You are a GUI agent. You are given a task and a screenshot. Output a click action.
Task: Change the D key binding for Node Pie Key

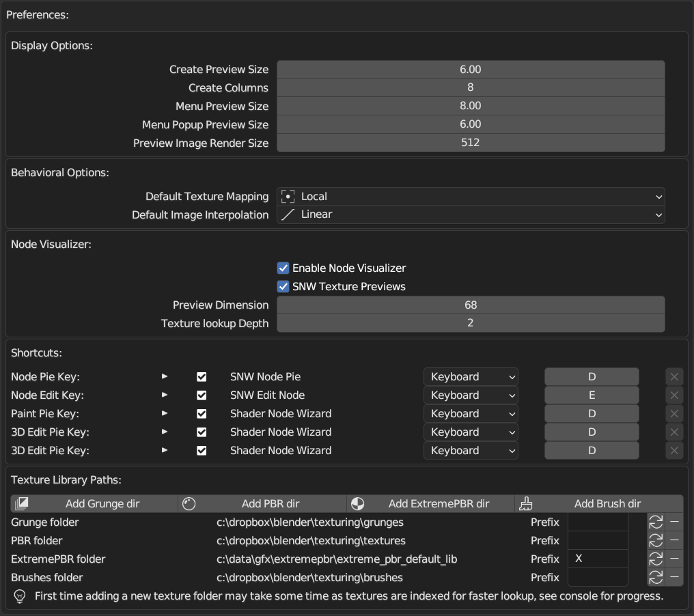592,376
